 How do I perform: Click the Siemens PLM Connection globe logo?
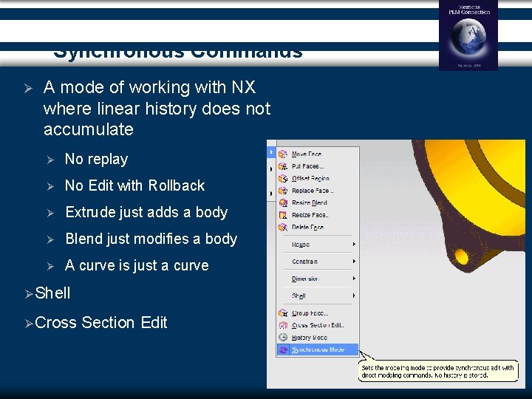click(468, 36)
